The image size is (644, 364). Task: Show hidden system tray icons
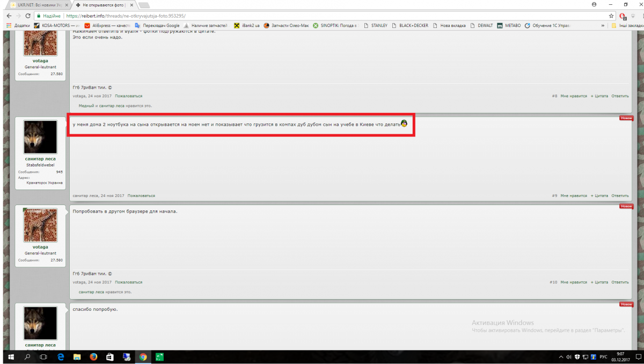point(561,356)
